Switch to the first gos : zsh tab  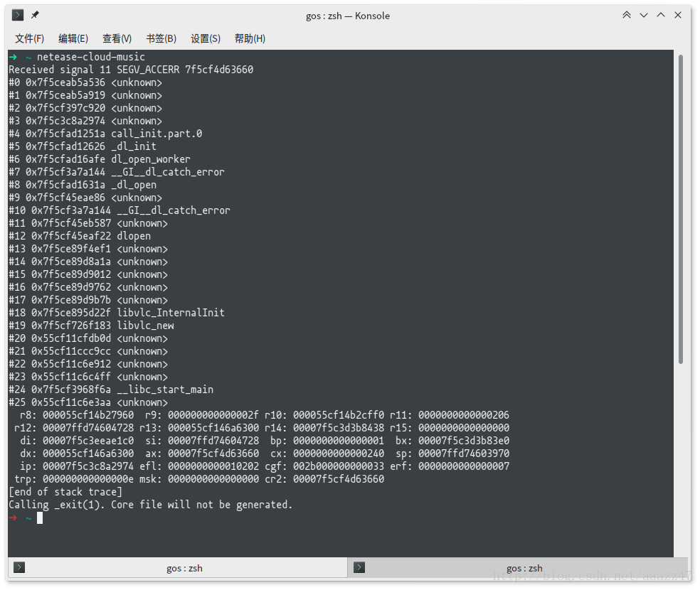coord(179,568)
